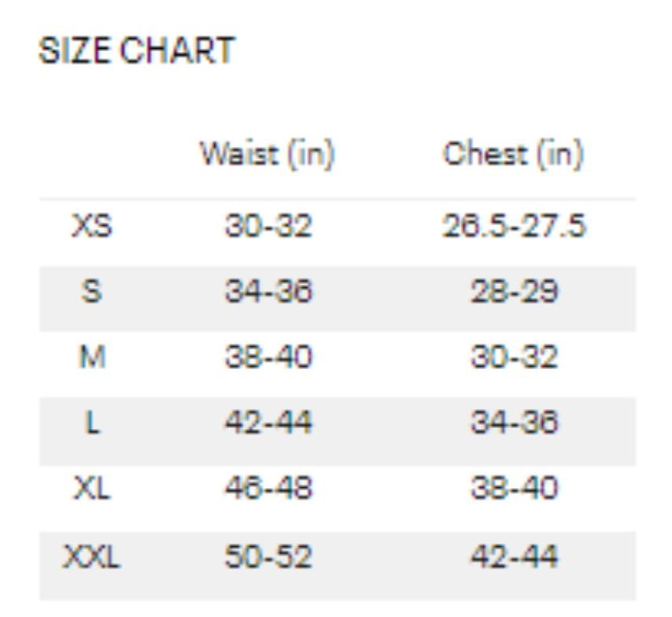
Task: Click the S size row label
Action: pyautogui.click(x=92, y=292)
